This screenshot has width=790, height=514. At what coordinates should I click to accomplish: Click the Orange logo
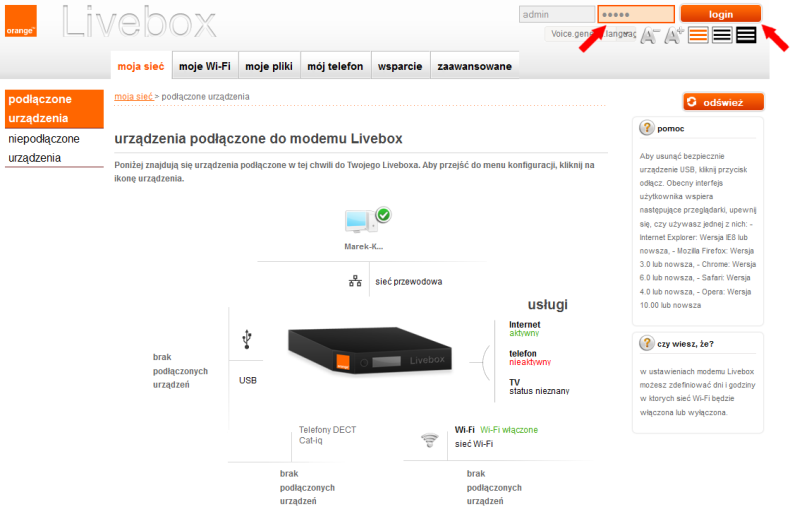21,21
